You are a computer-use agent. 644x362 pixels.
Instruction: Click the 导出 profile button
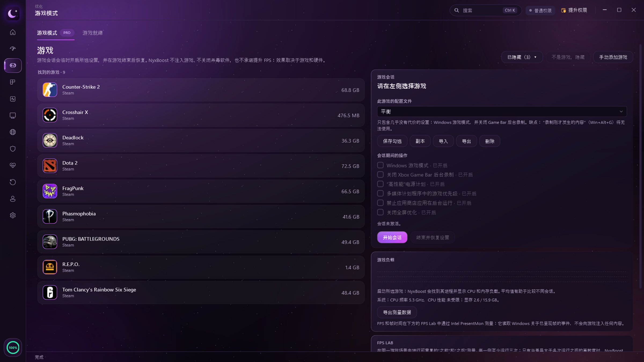(466, 141)
